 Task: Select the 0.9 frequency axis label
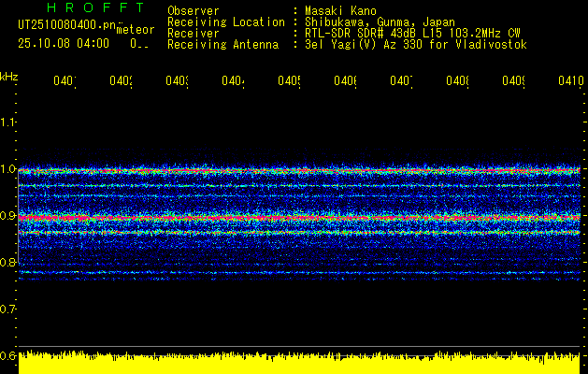click(x=8, y=216)
